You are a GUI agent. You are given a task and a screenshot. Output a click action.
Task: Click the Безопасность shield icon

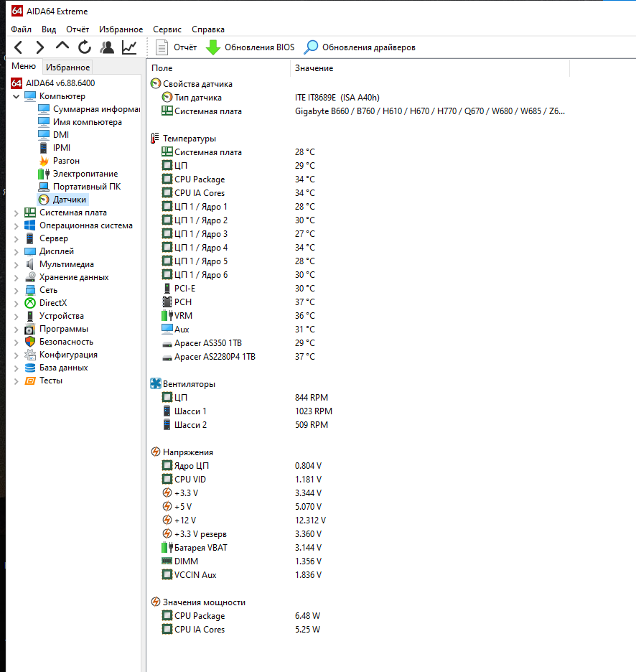[30, 342]
